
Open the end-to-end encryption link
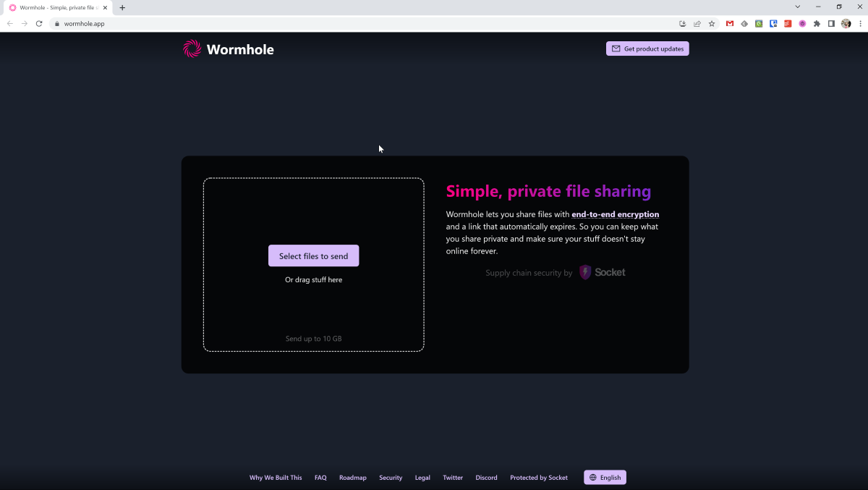coord(615,214)
